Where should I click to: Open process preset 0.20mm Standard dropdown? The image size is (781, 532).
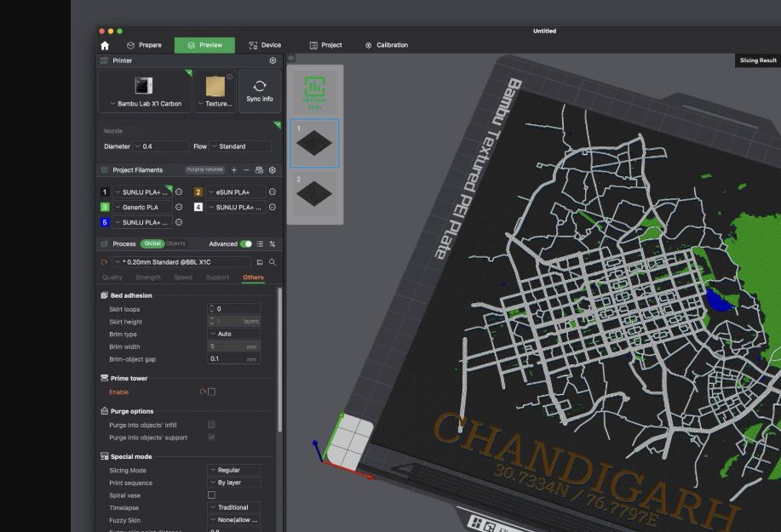(x=181, y=262)
